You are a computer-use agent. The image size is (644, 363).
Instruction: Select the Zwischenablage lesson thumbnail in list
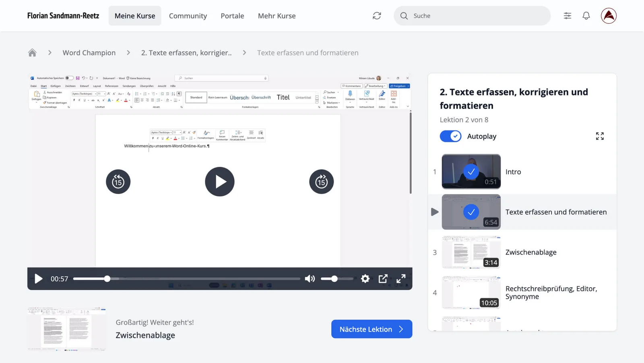point(471,252)
